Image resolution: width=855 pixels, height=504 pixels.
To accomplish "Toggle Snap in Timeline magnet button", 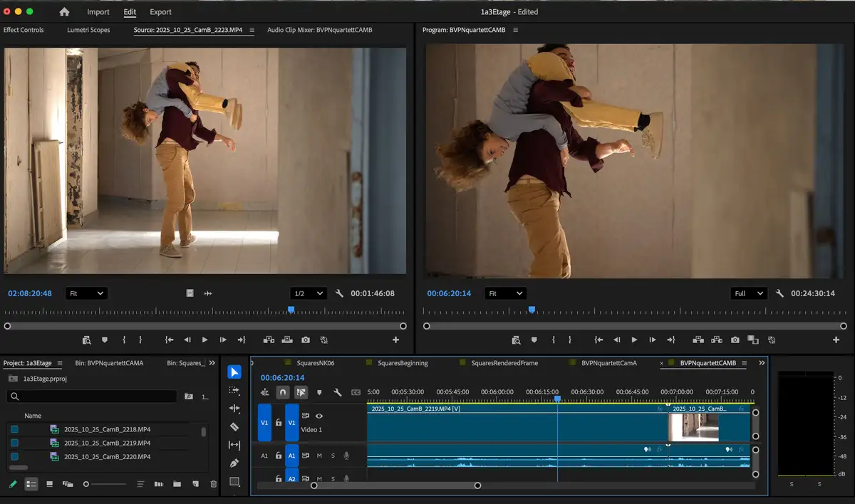I will (283, 392).
